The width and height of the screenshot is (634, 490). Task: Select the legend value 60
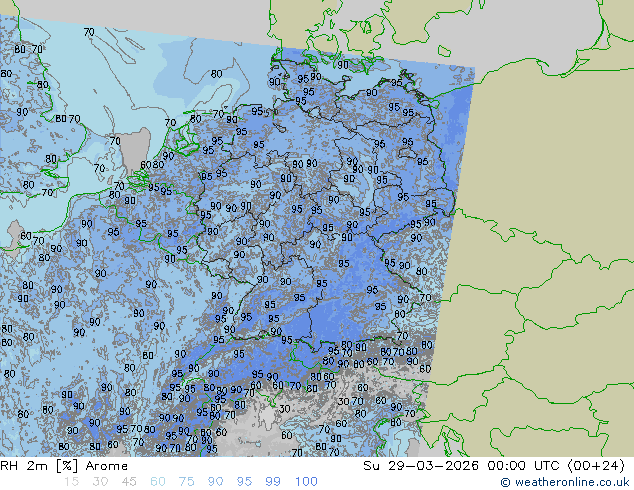[x=158, y=482]
